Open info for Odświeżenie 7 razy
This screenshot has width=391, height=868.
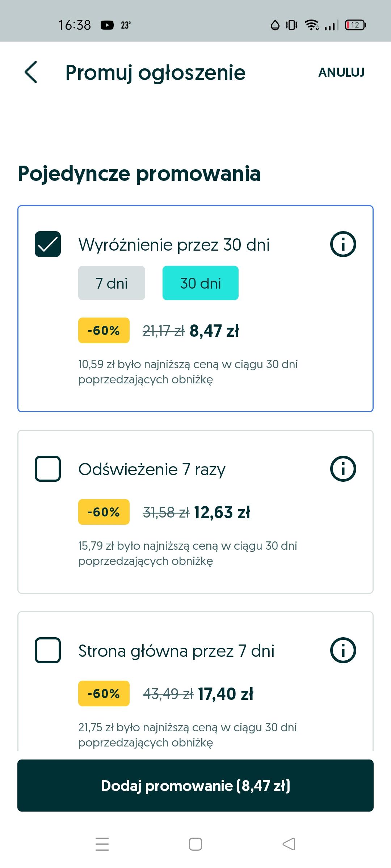point(343,469)
